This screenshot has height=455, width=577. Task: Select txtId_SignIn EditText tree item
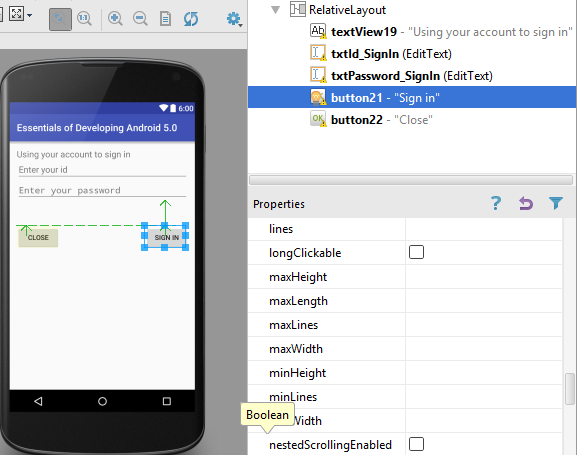pos(391,54)
